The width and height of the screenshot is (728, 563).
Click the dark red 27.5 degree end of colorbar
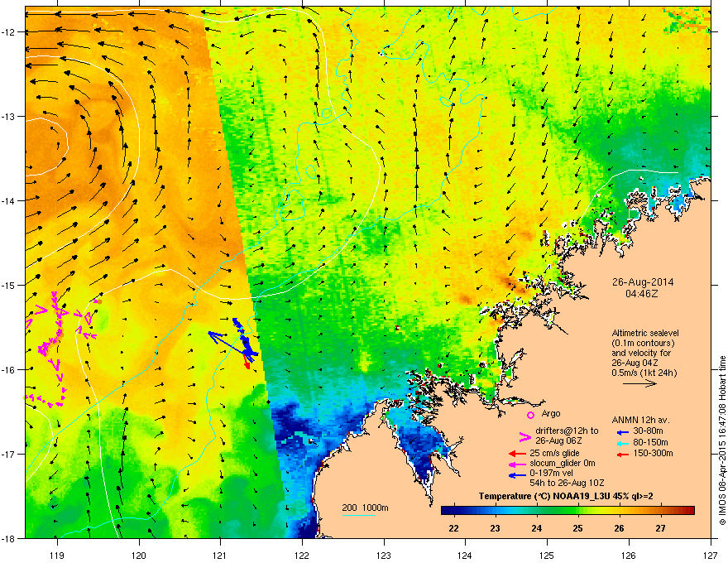(690, 511)
